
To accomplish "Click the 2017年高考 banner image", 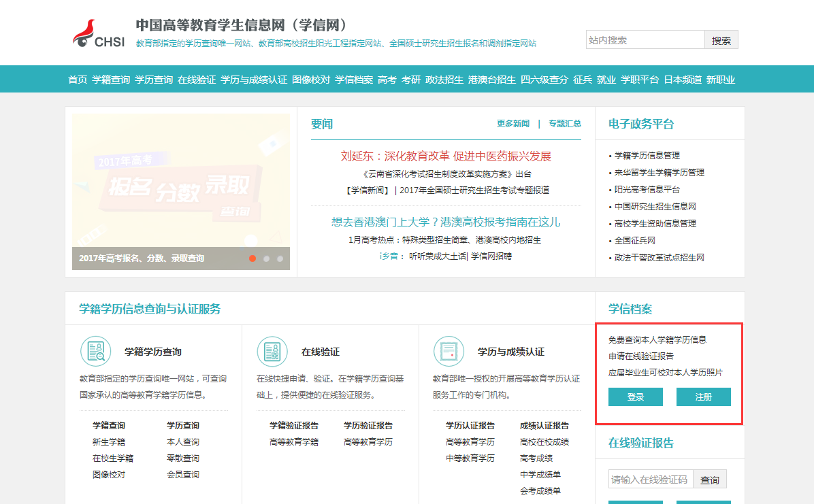I will [181, 180].
